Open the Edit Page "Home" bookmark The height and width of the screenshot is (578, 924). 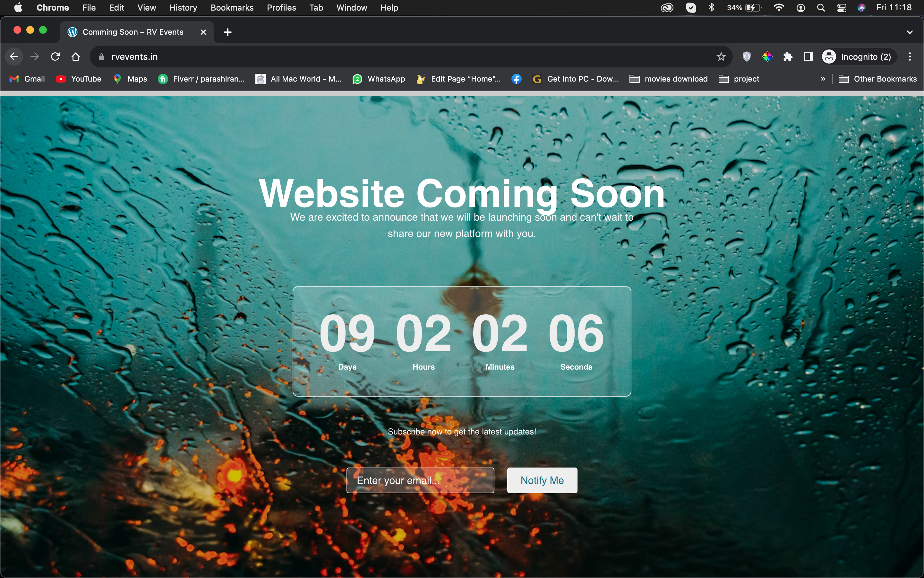coord(459,79)
